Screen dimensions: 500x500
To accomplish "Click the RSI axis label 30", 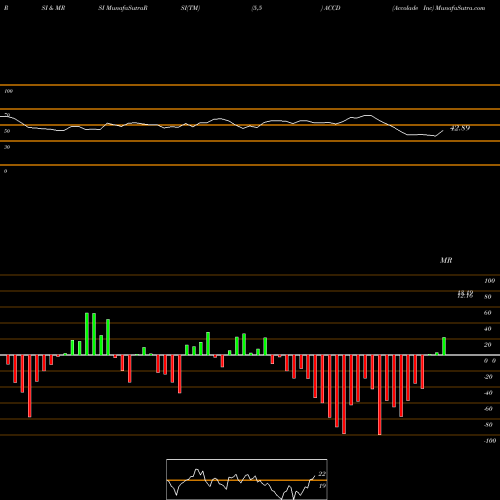I will pos(7,147).
